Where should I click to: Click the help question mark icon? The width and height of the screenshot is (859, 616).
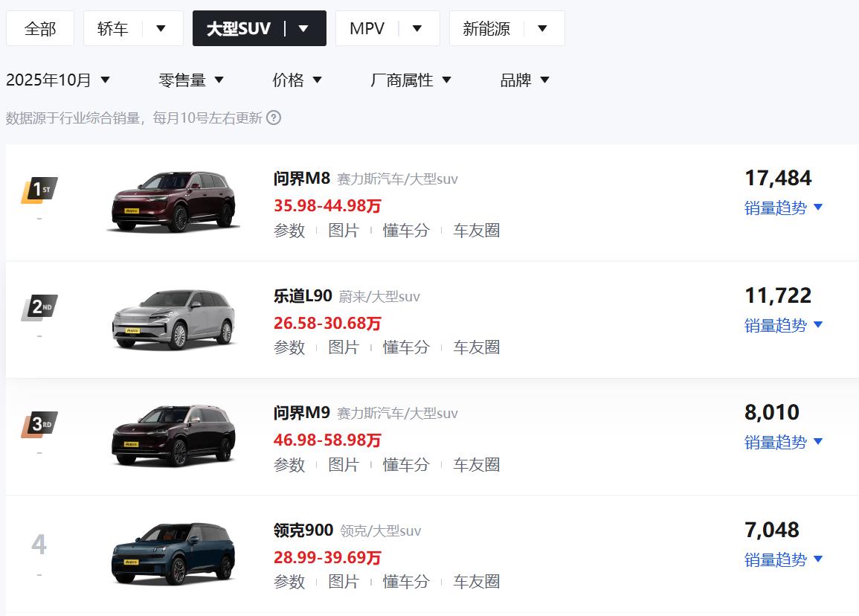[274, 118]
